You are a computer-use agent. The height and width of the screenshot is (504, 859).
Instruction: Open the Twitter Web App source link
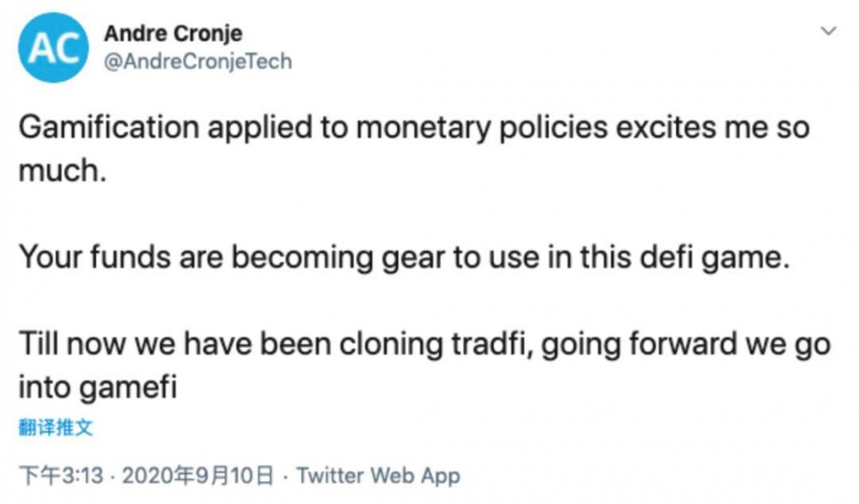378,476
